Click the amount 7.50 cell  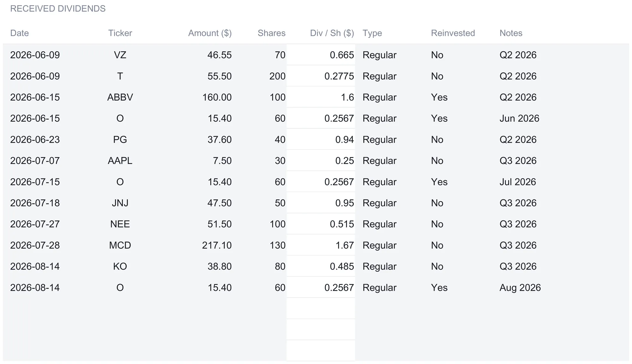tap(222, 161)
